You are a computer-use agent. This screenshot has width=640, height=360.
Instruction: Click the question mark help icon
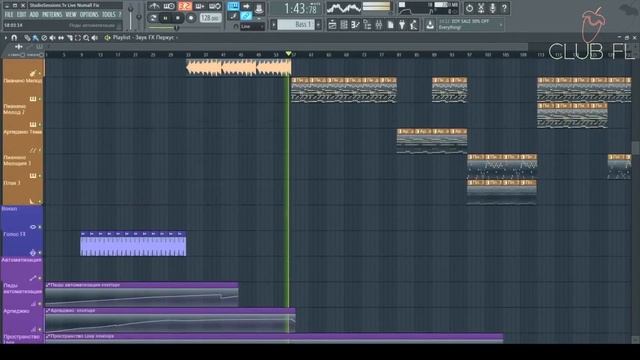coord(504,8)
